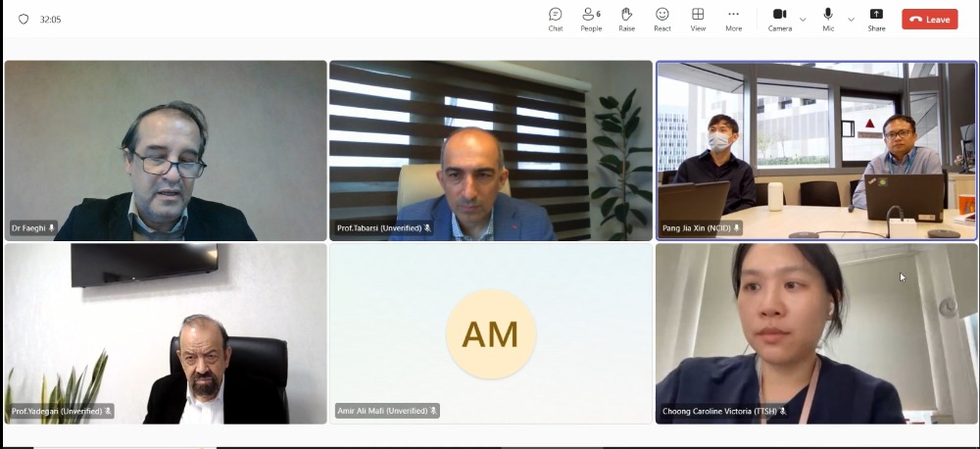980x449 pixels.
Task: Toggle the Mic mute state
Action: point(828,20)
